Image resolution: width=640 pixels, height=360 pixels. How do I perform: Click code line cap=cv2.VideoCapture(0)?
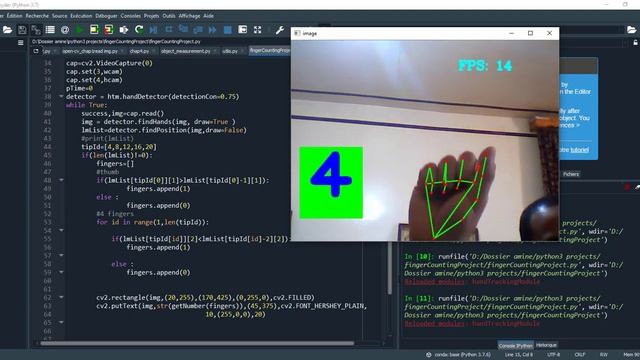point(109,63)
